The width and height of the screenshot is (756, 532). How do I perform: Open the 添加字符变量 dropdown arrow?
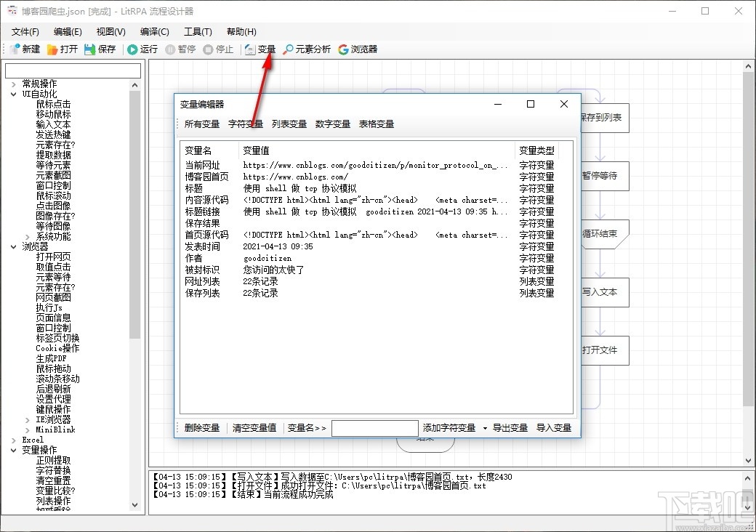483,428
